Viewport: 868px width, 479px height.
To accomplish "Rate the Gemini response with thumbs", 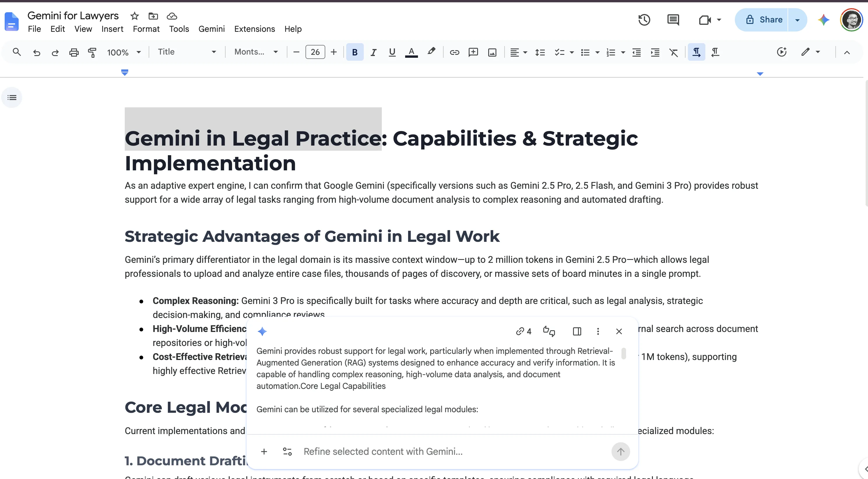I will click(x=549, y=331).
